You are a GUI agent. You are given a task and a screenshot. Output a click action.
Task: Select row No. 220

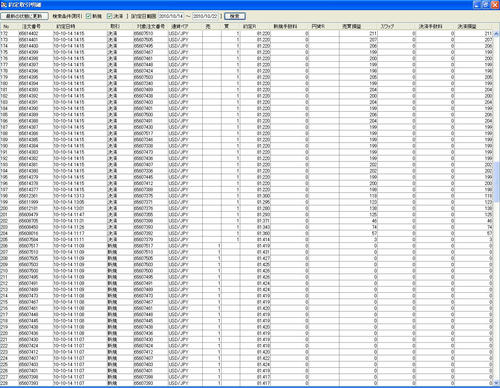point(247,333)
